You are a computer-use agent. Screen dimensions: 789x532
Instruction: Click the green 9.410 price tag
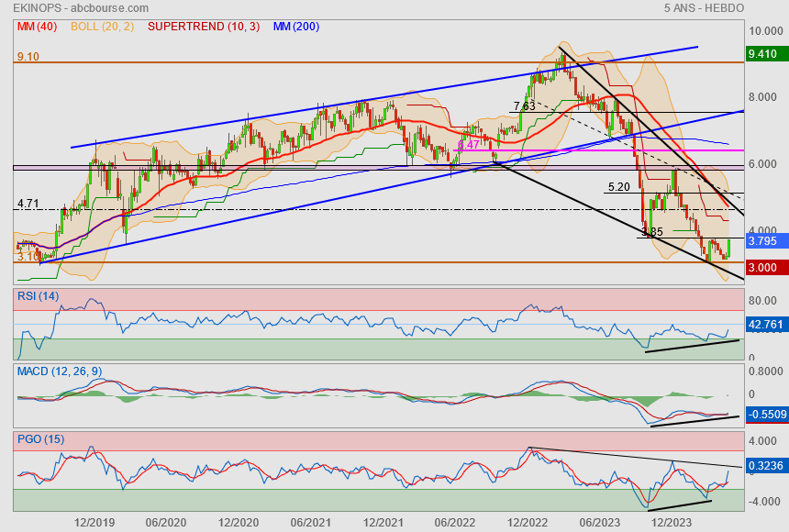[766, 54]
